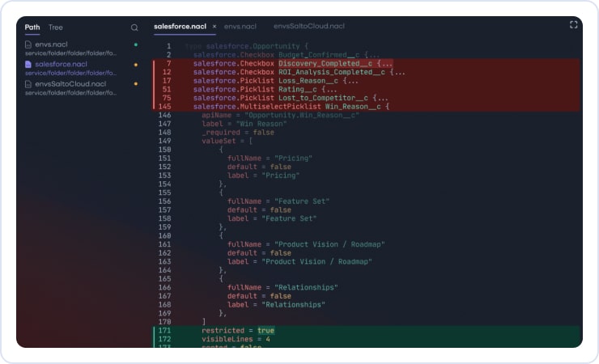This screenshot has width=599, height=364.
Task: Open the search magnifier in the file panel
Action: pos(134,28)
